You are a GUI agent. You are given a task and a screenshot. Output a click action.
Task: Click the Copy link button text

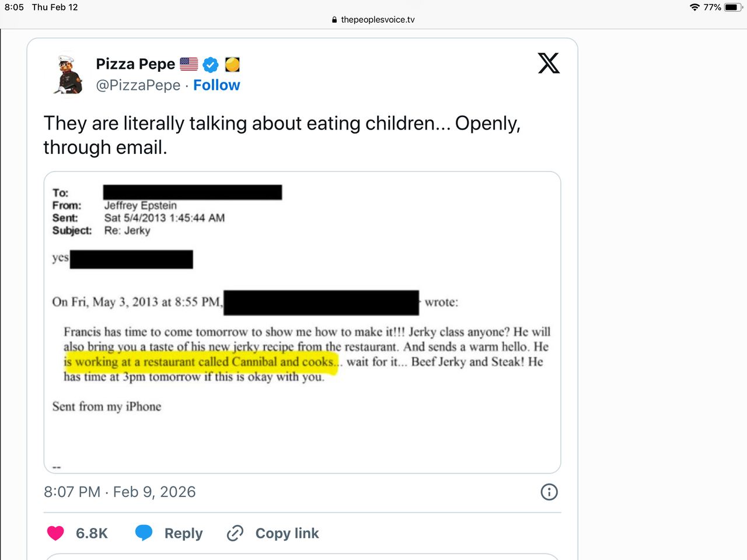(287, 533)
